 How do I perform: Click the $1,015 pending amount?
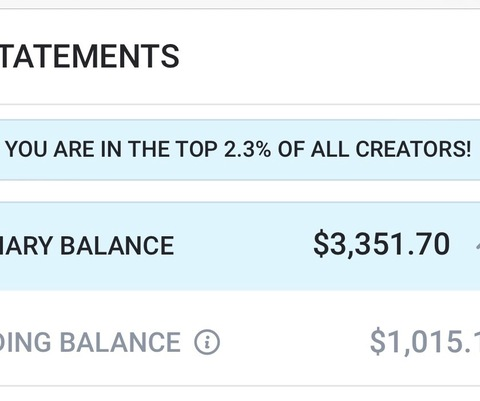(425, 342)
